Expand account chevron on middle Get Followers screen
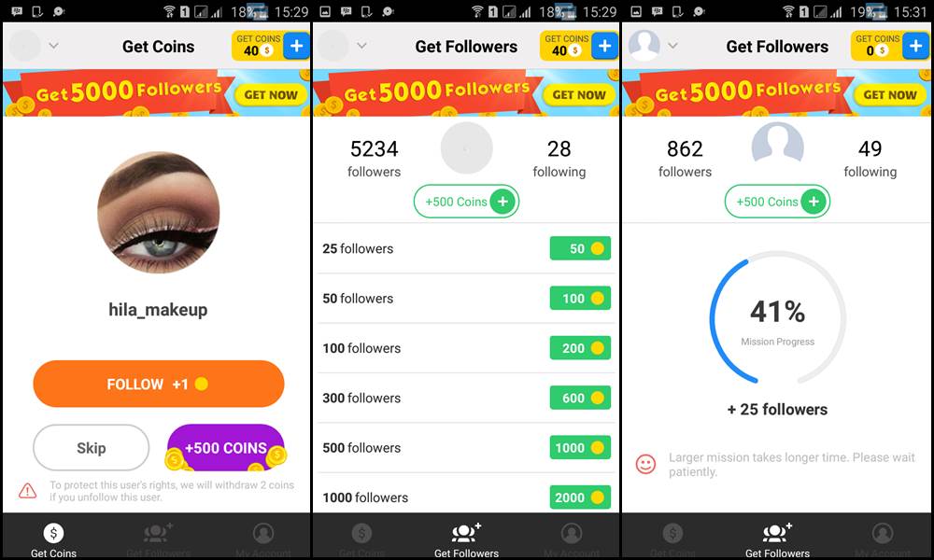 [x=361, y=46]
